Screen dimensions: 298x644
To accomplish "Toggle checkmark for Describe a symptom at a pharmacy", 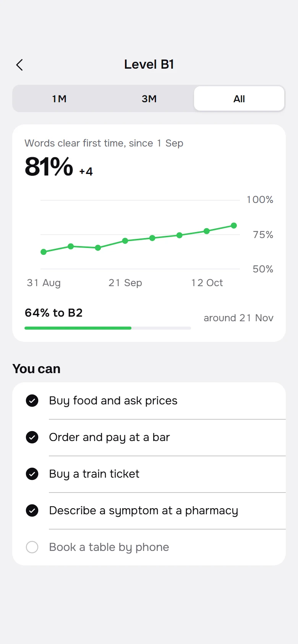I will 32,510.
